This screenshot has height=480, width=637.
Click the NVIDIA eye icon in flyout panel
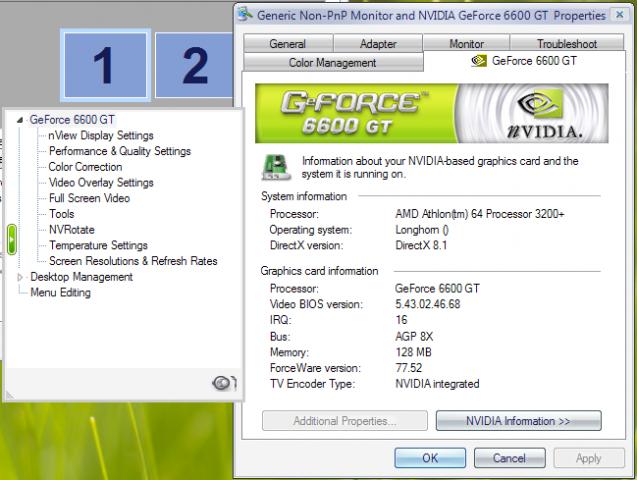click(x=224, y=383)
